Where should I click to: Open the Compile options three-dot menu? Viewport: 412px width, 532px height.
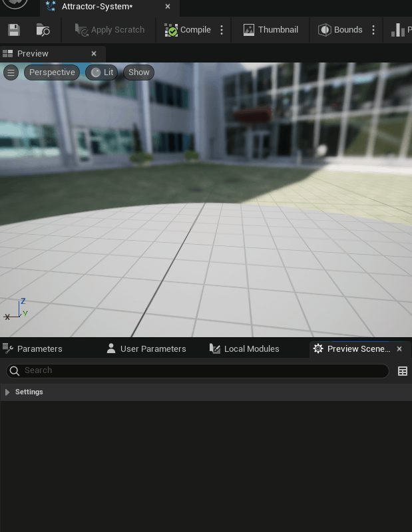point(222,30)
